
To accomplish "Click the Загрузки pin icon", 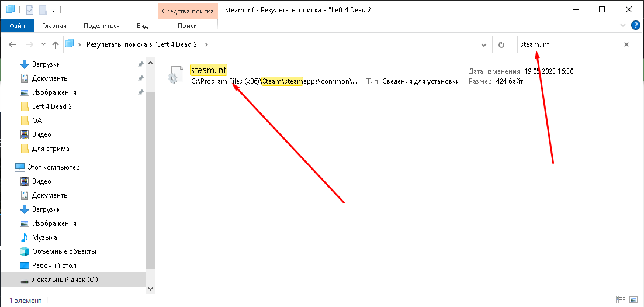I will tap(140, 64).
